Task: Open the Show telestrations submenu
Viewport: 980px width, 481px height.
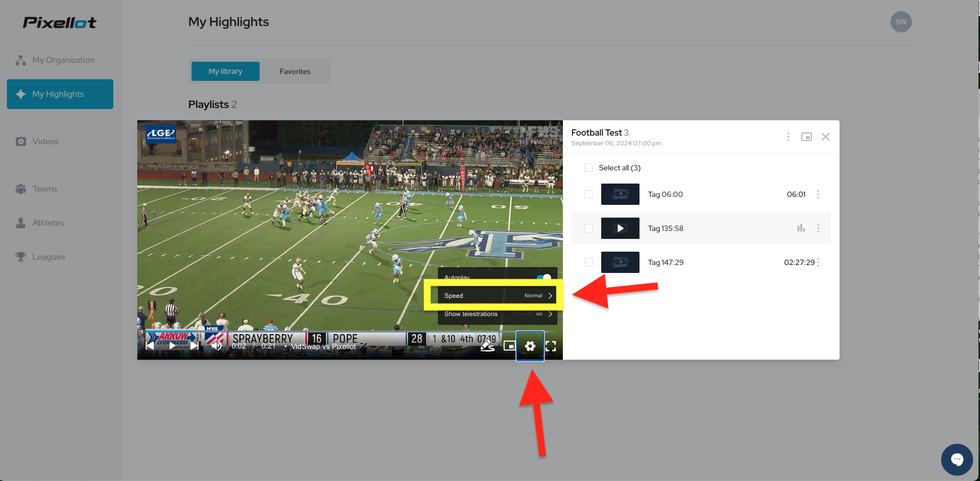Action: (x=497, y=314)
